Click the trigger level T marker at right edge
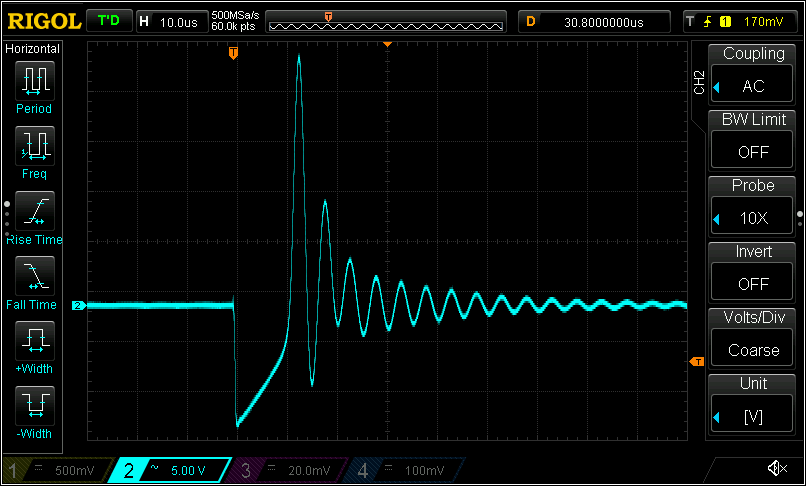This screenshot has height=486, width=806. click(697, 362)
